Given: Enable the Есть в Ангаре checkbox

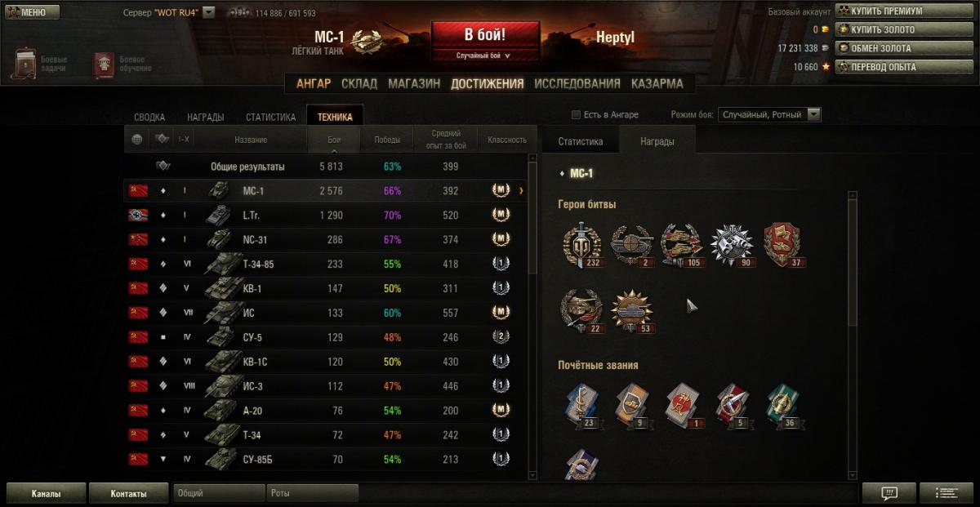Looking at the screenshot, I should pyautogui.click(x=576, y=114).
